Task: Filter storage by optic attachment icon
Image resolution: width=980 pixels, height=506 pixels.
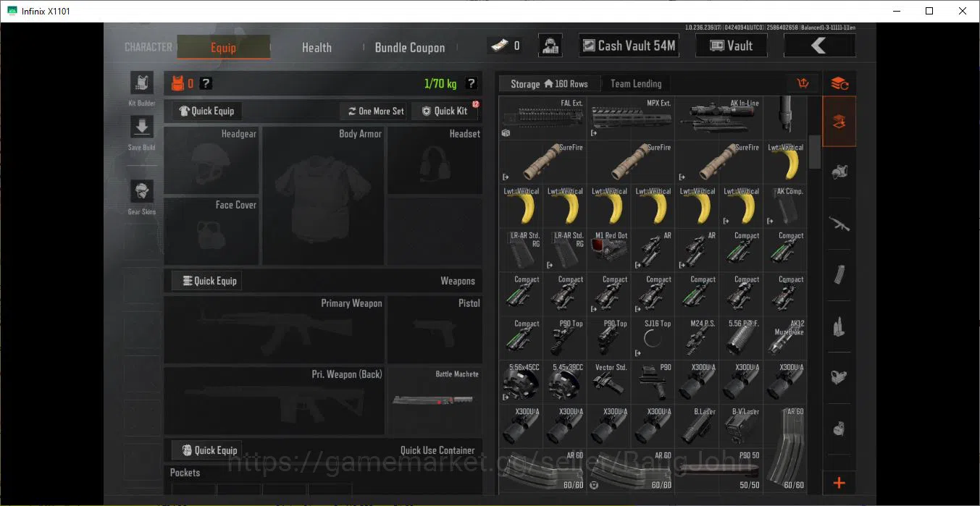Action: click(839, 377)
